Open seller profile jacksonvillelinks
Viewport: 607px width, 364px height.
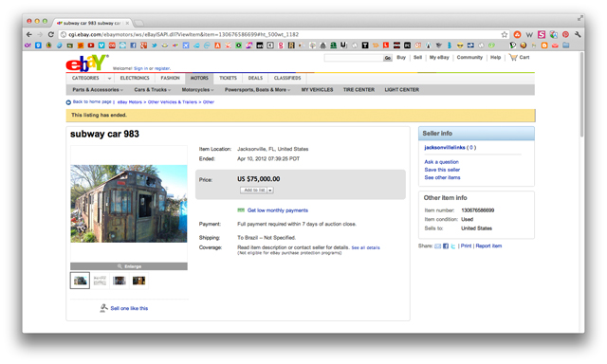click(445, 147)
